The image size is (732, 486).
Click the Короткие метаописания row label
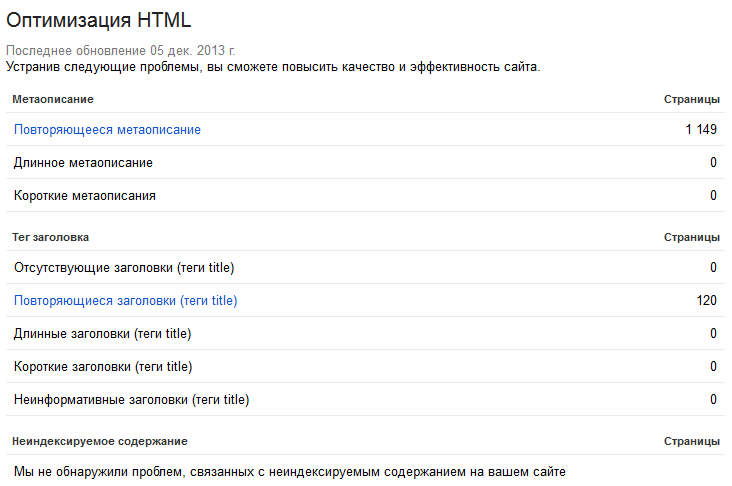[85, 195]
